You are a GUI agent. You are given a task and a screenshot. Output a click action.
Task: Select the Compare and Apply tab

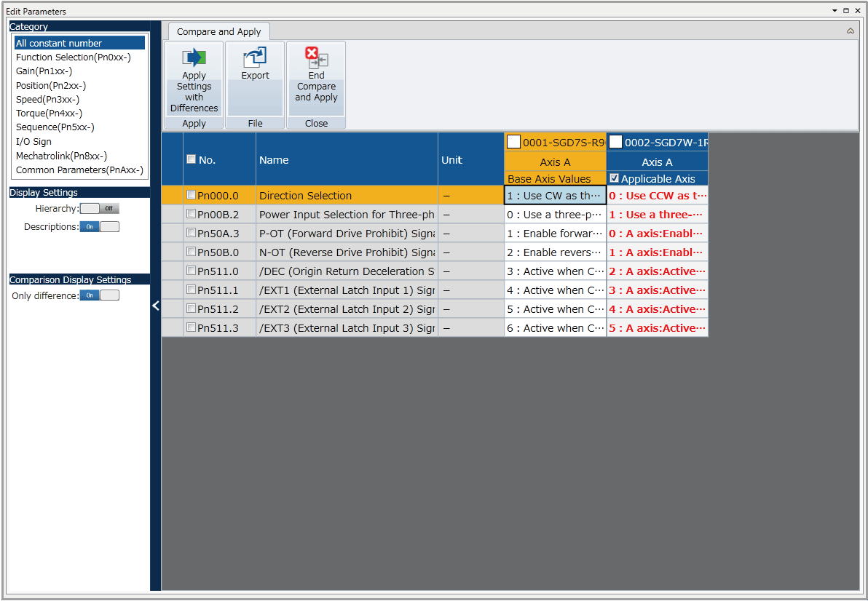(219, 32)
